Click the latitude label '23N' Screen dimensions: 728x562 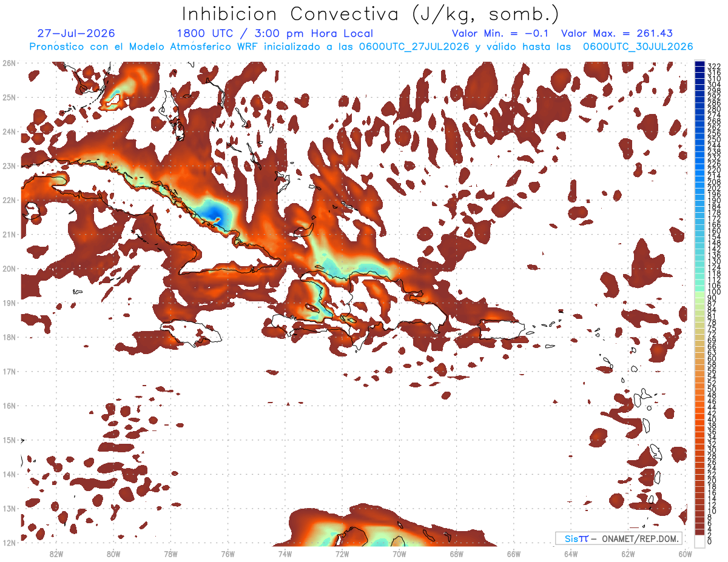(9, 166)
